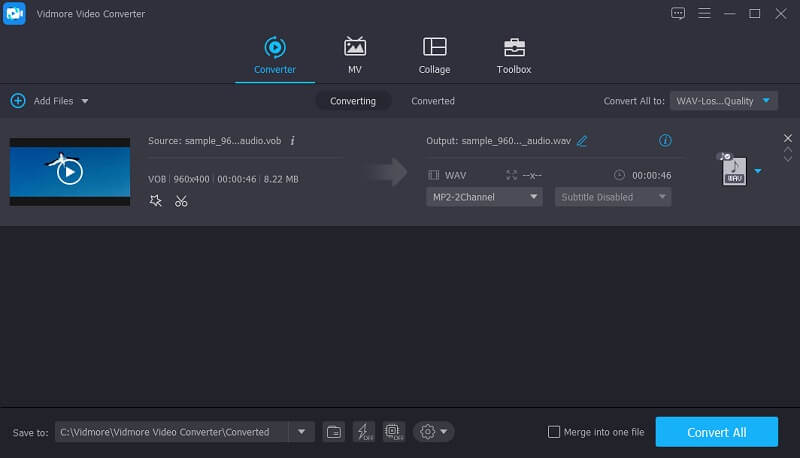Expand the Add Files dropdown arrow

(x=85, y=101)
